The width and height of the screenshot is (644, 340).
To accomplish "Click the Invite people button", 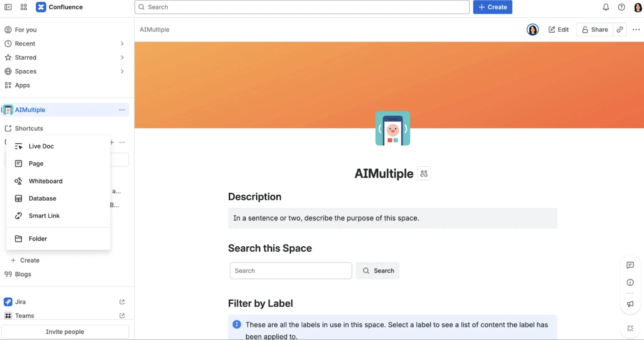I will 65,331.
